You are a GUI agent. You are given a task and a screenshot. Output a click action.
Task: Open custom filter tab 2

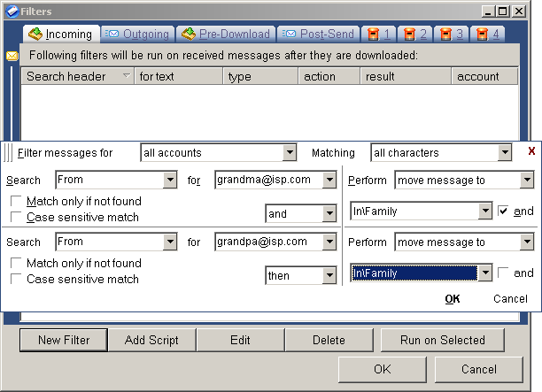(416, 35)
